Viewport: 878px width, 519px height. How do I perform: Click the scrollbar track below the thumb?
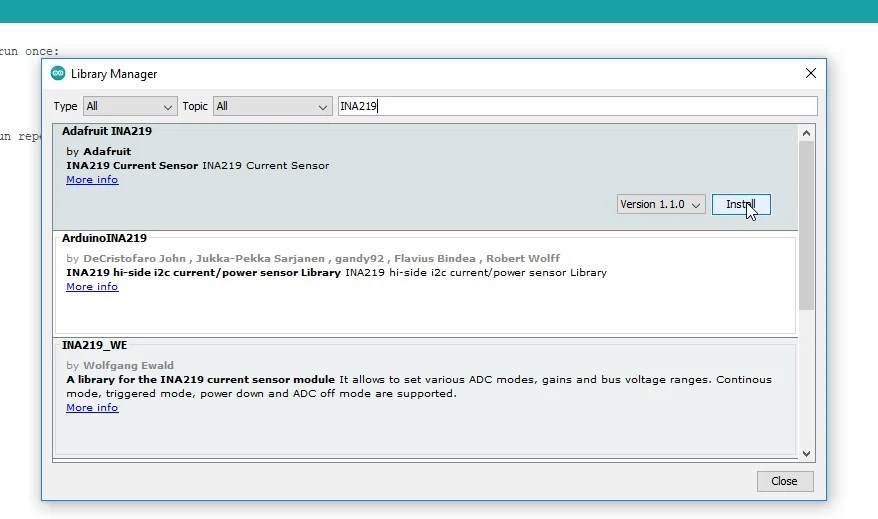pos(806,380)
